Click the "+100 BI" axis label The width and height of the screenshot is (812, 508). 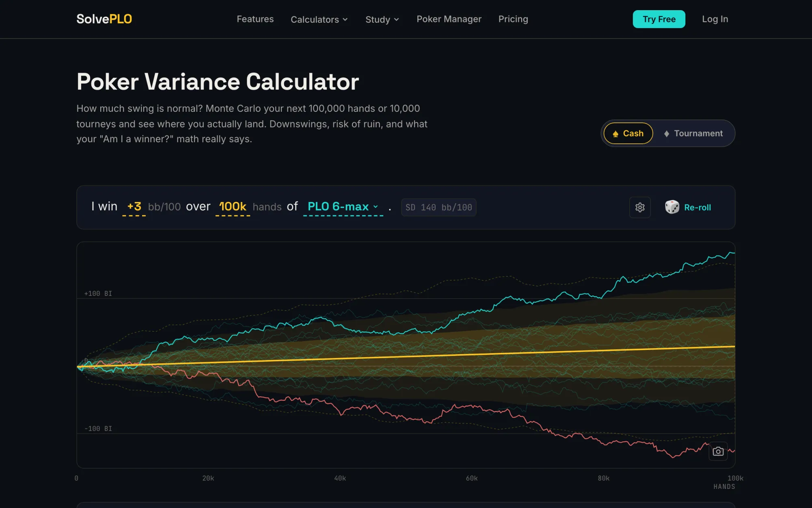click(98, 293)
